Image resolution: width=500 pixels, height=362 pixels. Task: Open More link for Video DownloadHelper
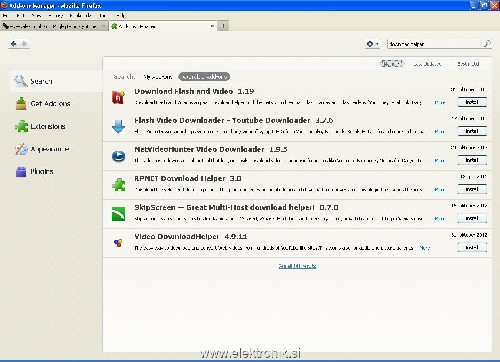coord(425,248)
